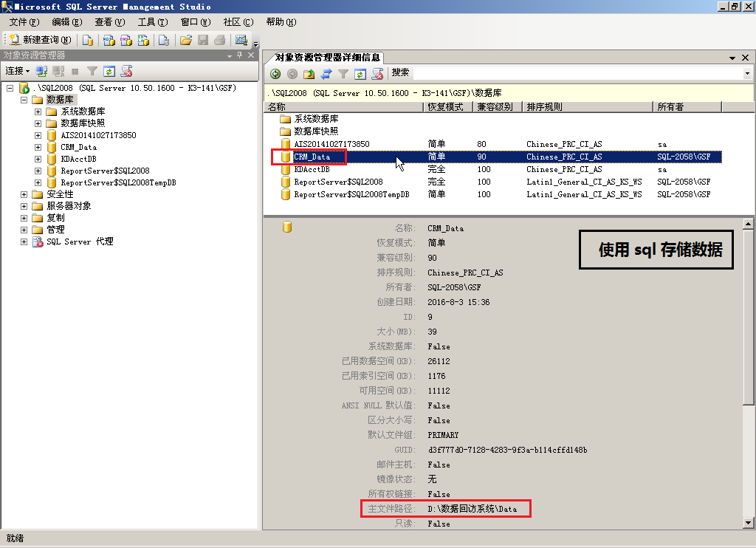Click the DMX query toolbar icon
Screen dimensions: 756x548
point(126,40)
